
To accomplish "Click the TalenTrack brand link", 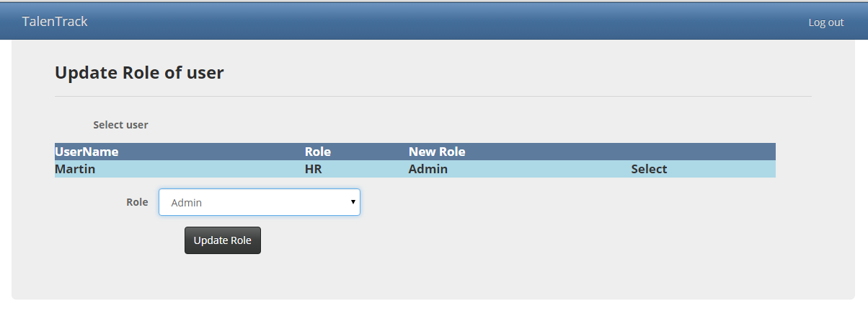I will click(55, 22).
